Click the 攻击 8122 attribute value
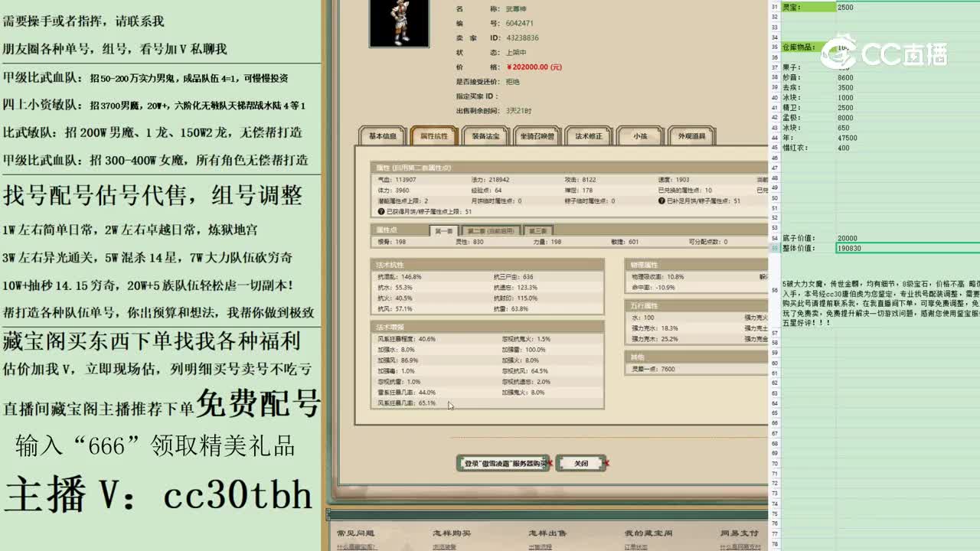The image size is (980, 551). pos(579,180)
